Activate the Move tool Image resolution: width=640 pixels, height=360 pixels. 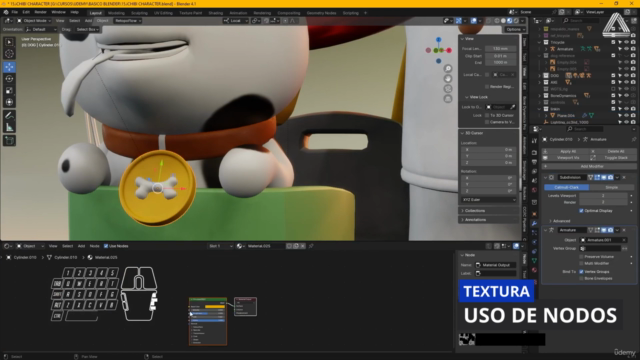[9, 67]
